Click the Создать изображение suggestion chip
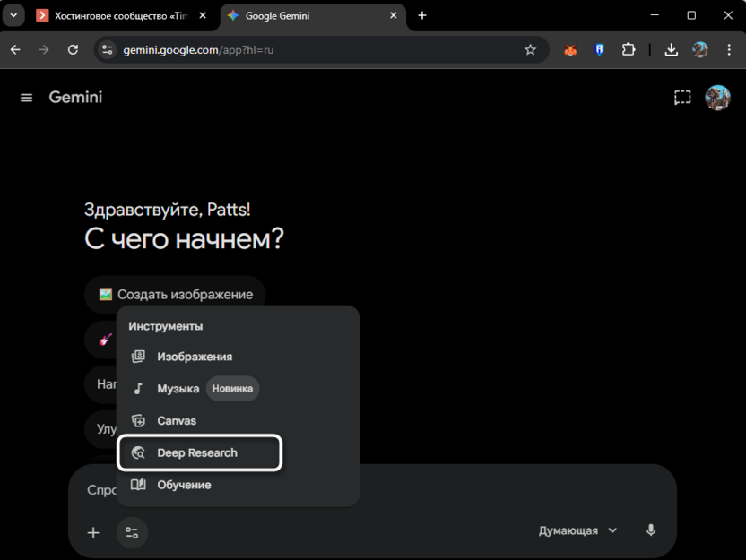 point(175,294)
